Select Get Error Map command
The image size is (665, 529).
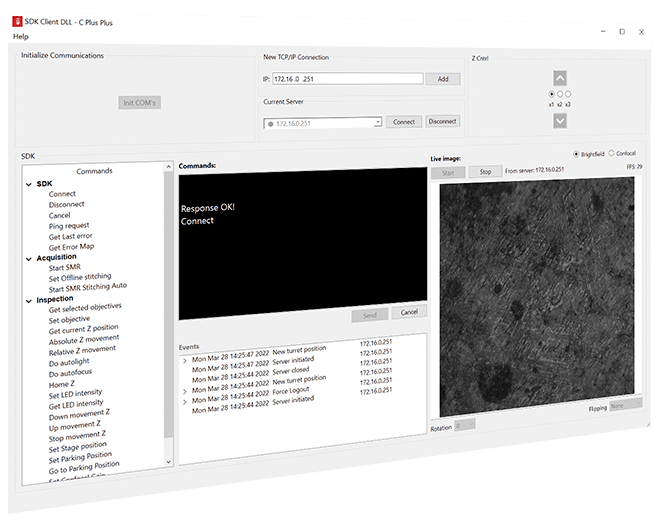[71, 246]
